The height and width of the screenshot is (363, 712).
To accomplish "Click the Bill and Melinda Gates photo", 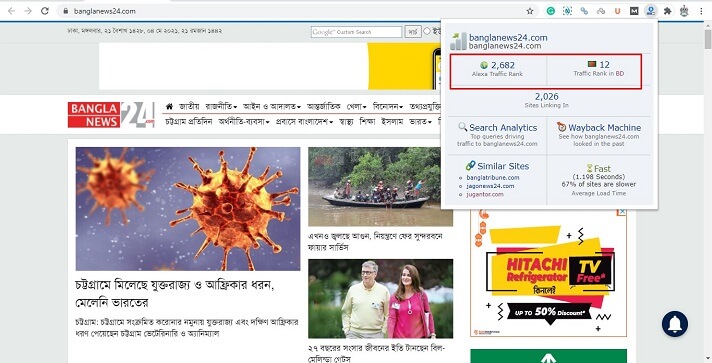I will (381, 298).
